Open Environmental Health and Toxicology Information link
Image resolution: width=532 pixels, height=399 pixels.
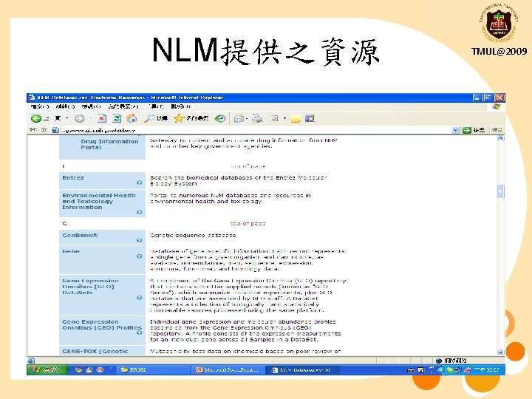click(99, 201)
